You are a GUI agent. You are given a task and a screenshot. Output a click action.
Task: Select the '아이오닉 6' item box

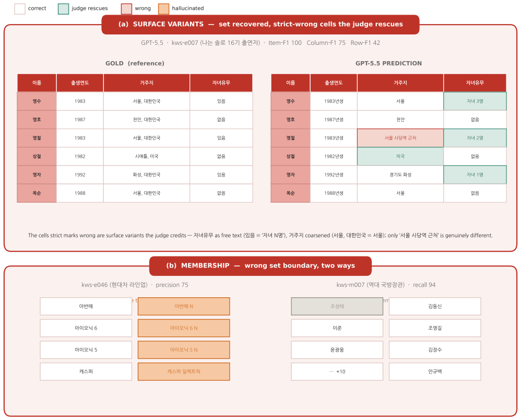coord(86,328)
